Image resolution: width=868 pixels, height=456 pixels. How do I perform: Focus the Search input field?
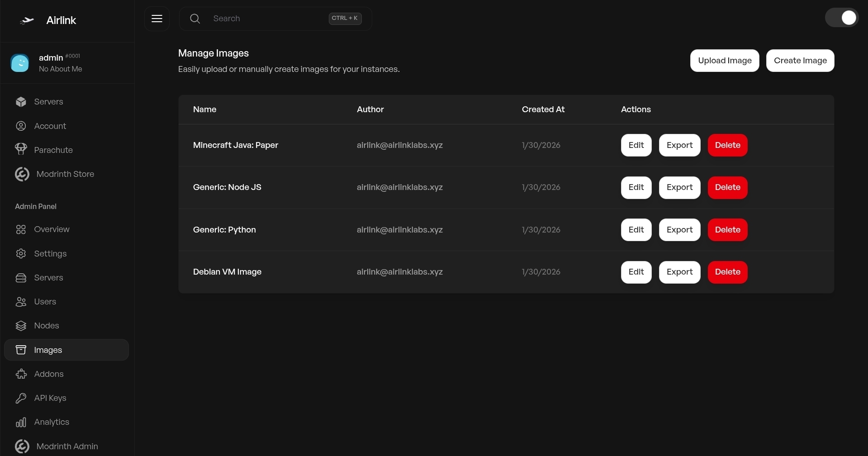(267, 19)
